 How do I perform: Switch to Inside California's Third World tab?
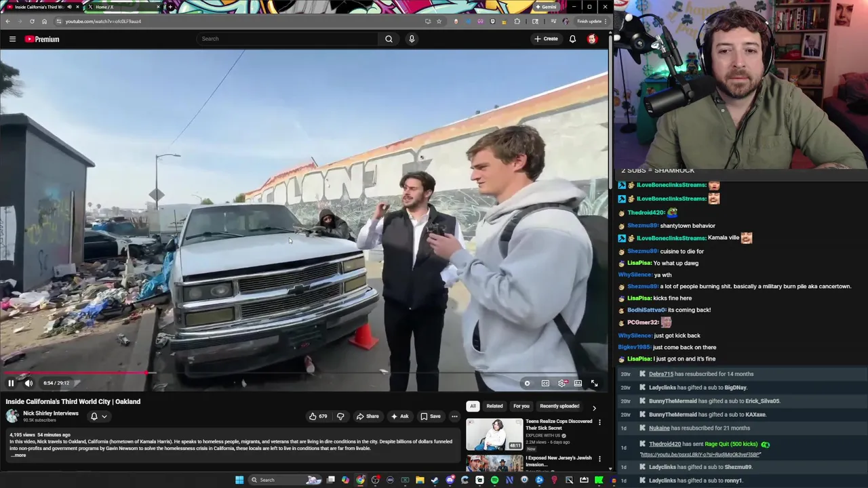pos(41,7)
